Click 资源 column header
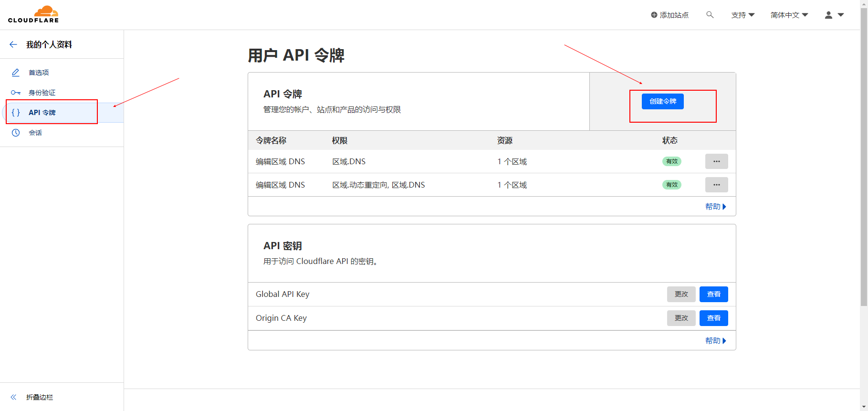 click(x=505, y=140)
